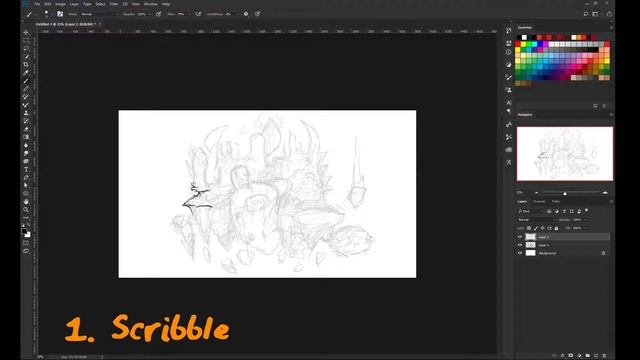Open the layer filter Kind dropdown
Image resolution: width=640 pixels, height=360 pixels.
530,211
